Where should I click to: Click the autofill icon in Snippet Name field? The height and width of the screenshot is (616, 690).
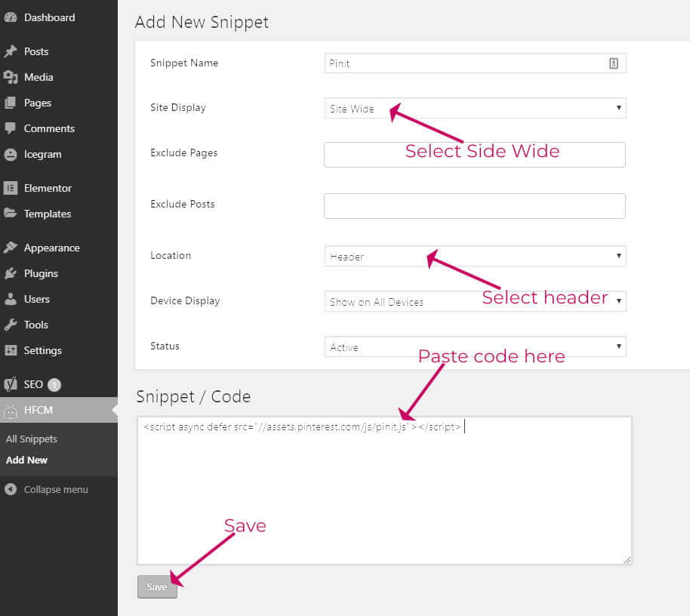[614, 63]
